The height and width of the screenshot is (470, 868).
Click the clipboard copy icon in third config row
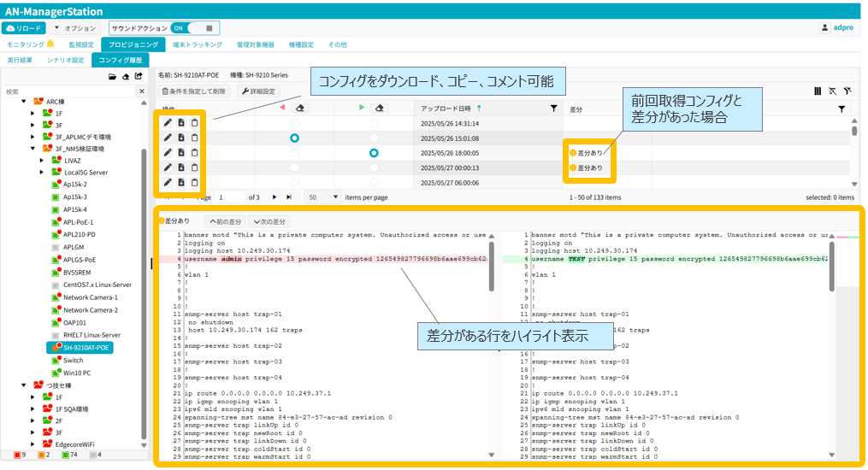(194, 153)
